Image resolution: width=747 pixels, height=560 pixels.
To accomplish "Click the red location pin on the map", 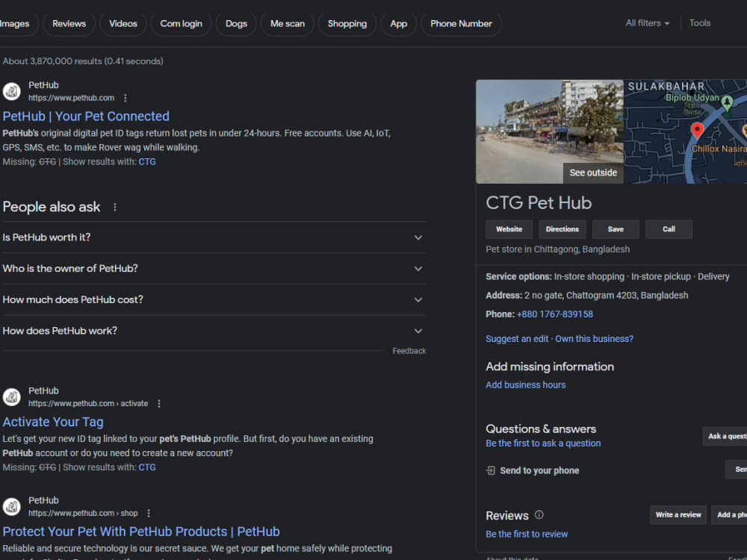I will [x=697, y=129].
